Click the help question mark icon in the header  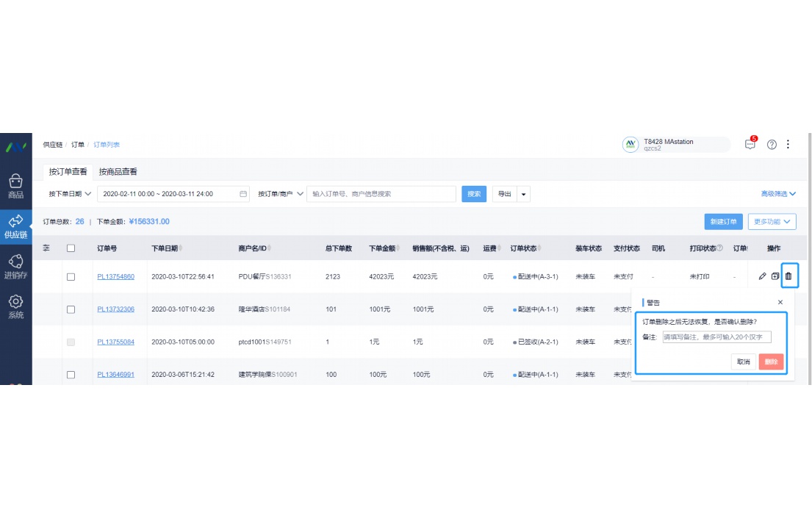[772, 145]
